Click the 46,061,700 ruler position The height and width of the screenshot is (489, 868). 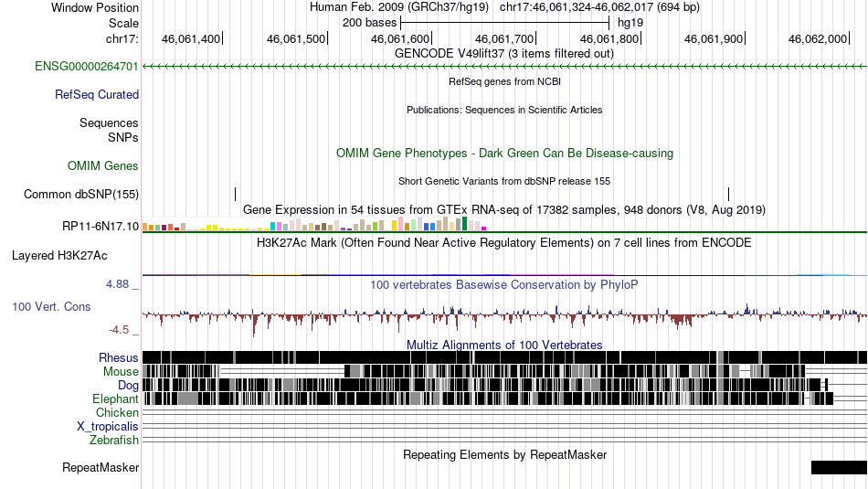[504, 38]
